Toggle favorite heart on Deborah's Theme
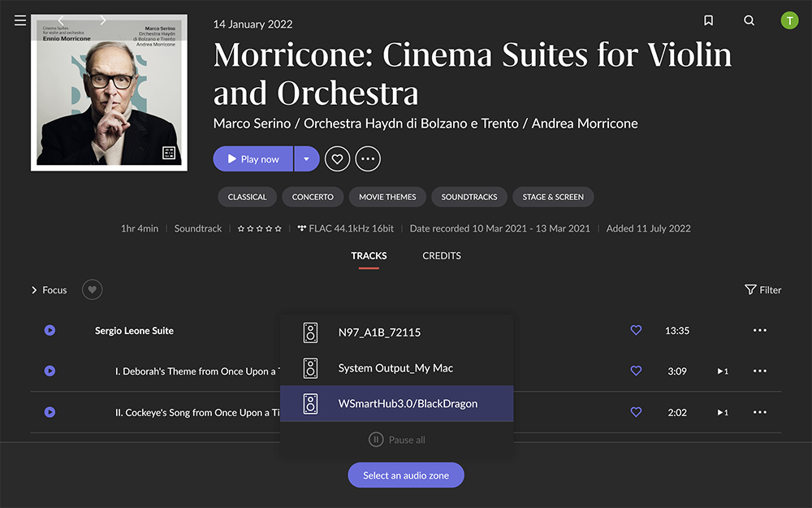The width and height of the screenshot is (812, 508). (x=636, y=371)
